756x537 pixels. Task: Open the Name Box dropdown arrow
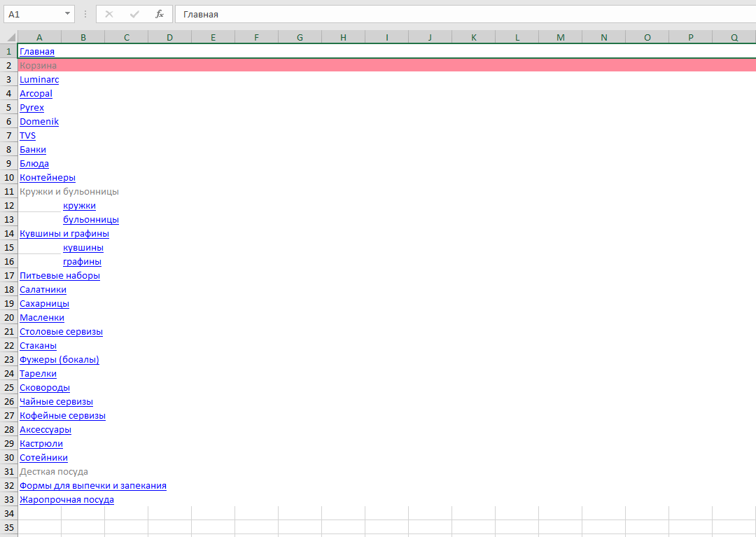67,14
